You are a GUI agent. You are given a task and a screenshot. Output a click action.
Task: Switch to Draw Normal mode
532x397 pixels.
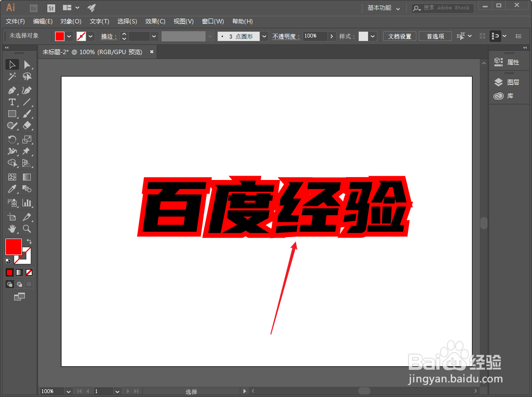pos(9,284)
